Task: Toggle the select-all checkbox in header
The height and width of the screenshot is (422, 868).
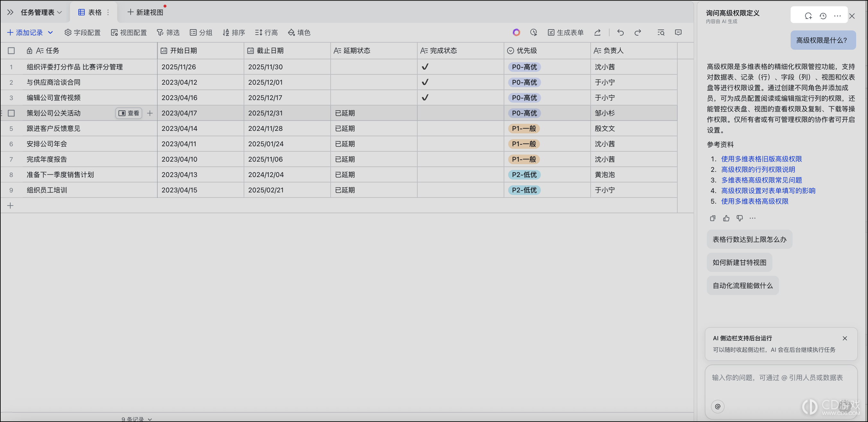Action: pos(11,51)
